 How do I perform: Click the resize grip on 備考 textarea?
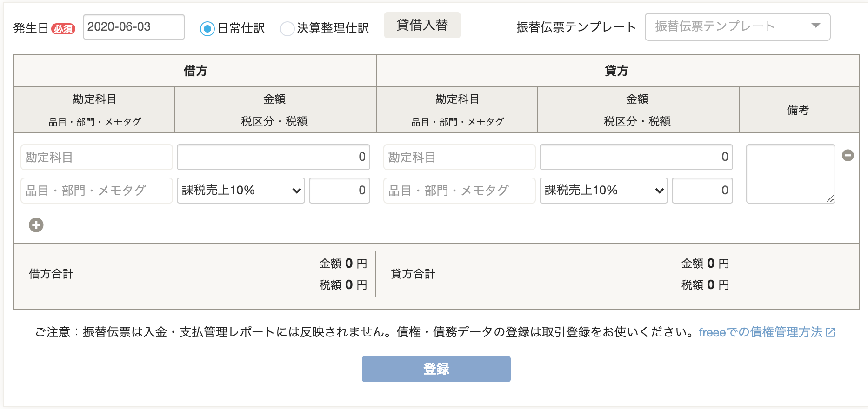(830, 198)
